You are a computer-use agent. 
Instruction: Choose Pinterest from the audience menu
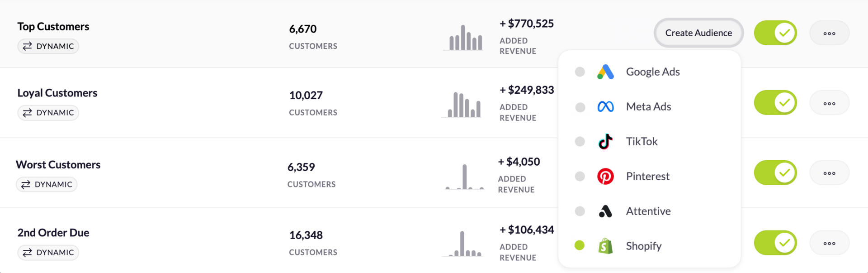click(x=647, y=177)
